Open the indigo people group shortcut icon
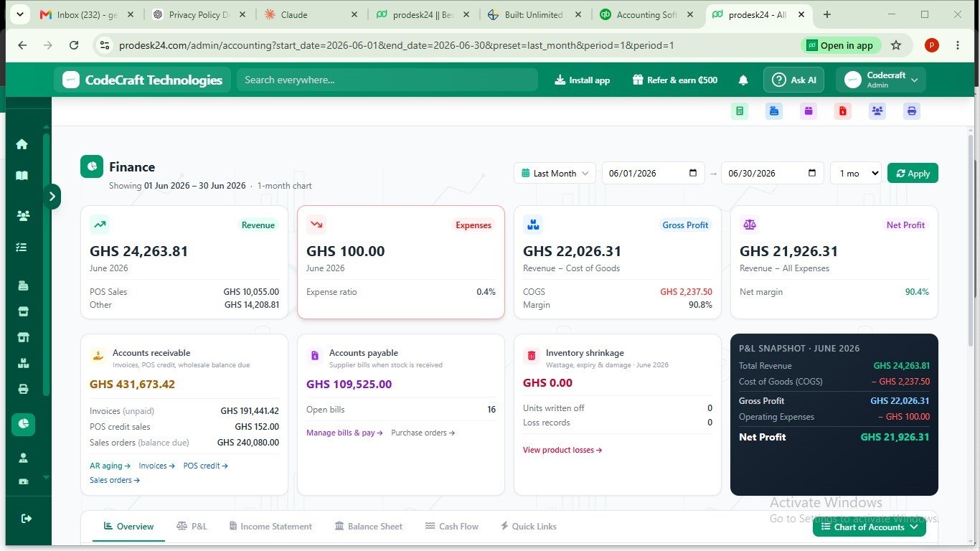 [x=877, y=111]
